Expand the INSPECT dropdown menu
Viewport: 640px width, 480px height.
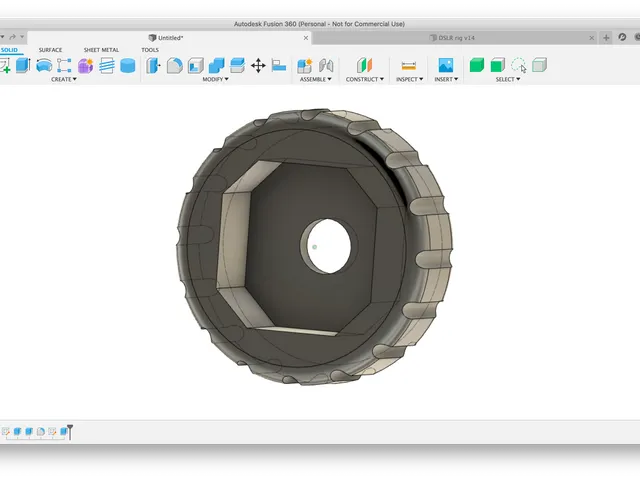pyautogui.click(x=409, y=79)
